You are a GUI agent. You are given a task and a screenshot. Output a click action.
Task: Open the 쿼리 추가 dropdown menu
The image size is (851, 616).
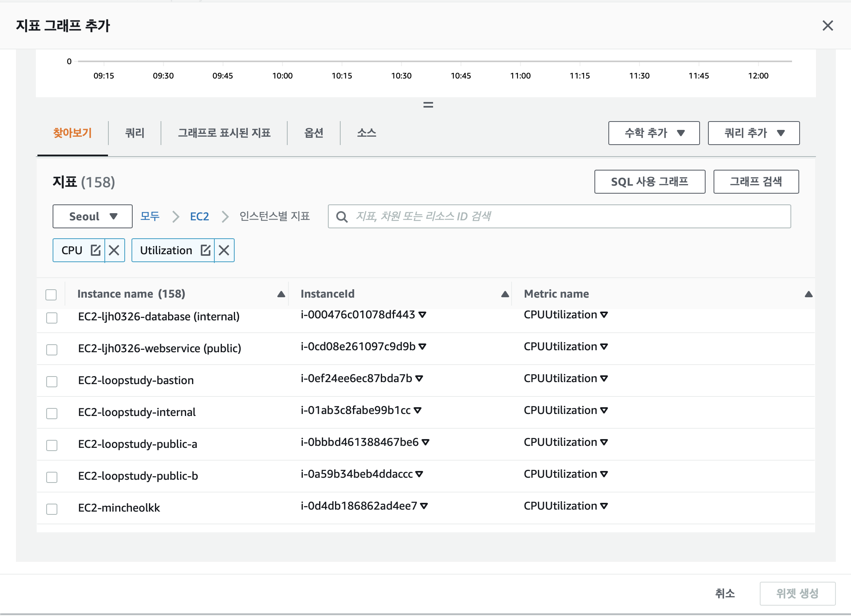pyautogui.click(x=753, y=133)
